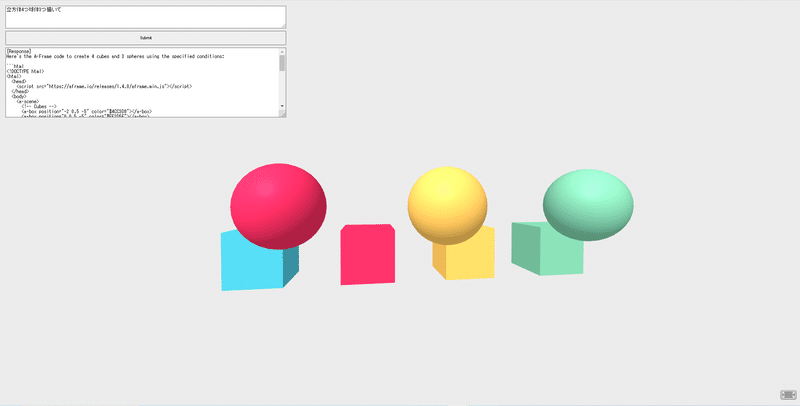Select the green sphere in the scene

[588, 205]
